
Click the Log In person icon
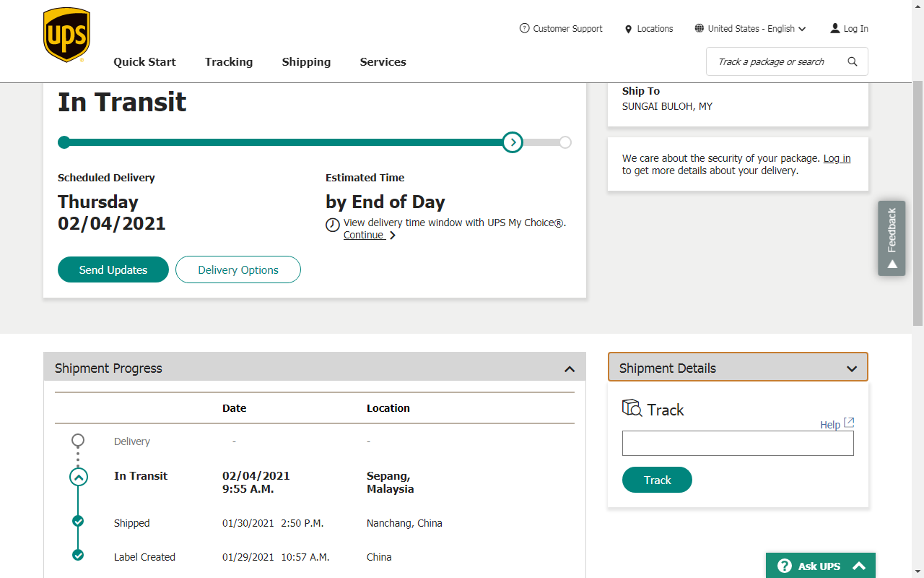tap(835, 28)
